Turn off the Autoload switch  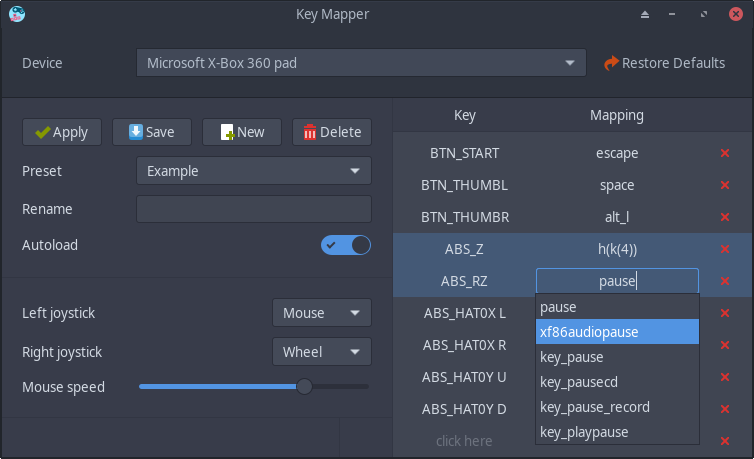pyautogui.click(x=346, y=245)
